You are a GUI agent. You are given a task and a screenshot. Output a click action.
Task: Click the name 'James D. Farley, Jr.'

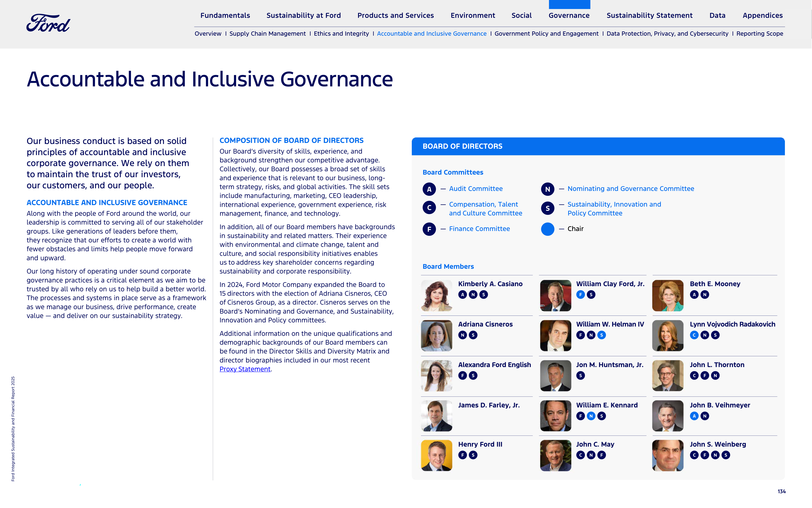point(489,405)
